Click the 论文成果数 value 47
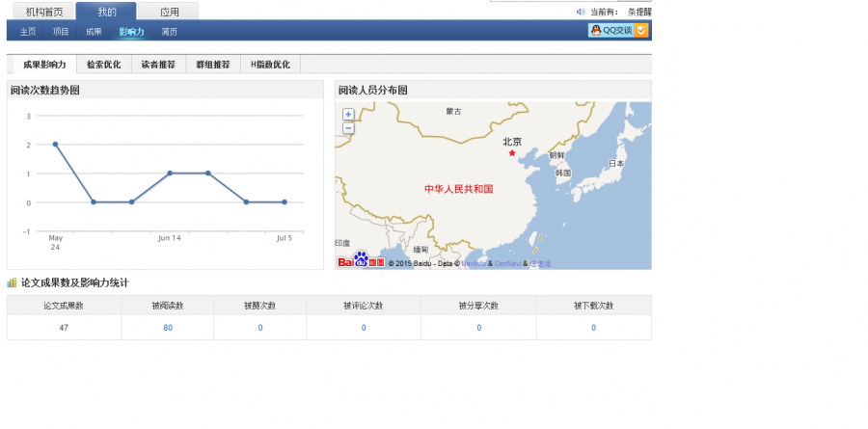868x429 pixels. pos(64,328)
